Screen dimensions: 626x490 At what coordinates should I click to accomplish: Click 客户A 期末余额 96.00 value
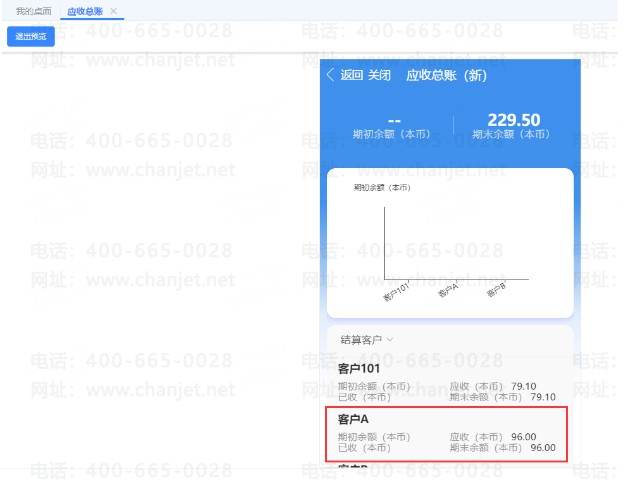pyautogui.click(x=543, y=448)
